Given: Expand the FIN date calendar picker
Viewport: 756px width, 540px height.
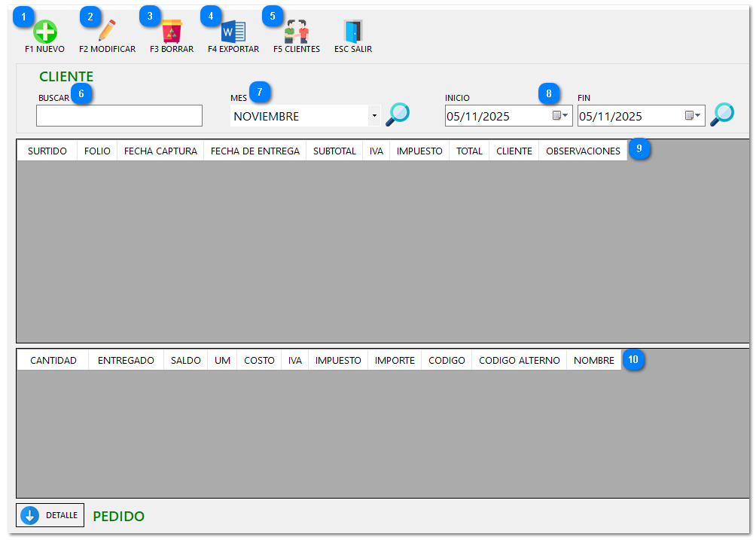Looking at the screenshot, I should tap(694, 116).
